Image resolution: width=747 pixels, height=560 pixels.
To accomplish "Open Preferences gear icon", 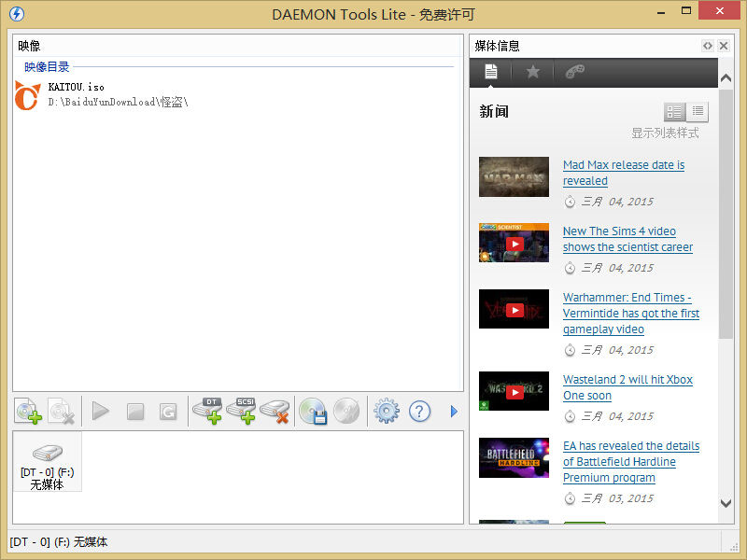I will (x=387, y=411).
